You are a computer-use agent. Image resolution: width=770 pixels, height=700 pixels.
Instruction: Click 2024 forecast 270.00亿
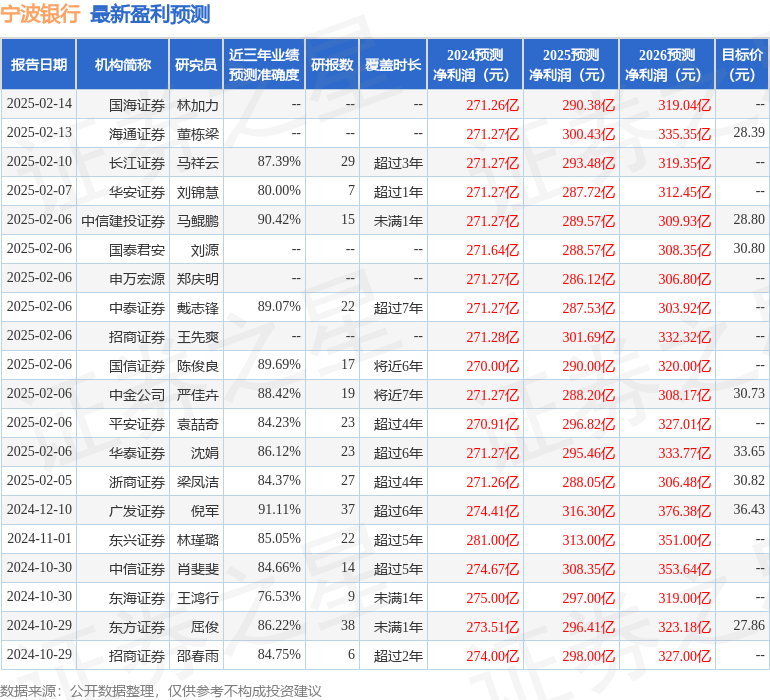(493, 366)
